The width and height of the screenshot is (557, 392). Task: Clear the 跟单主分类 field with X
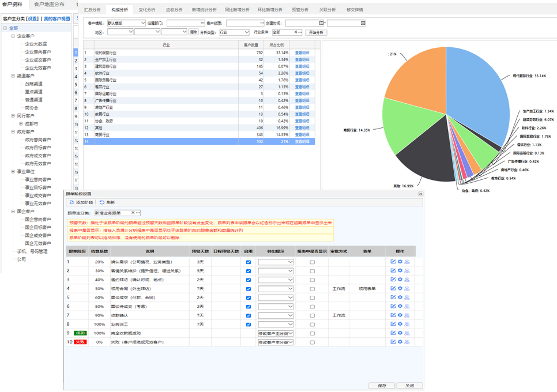pos(133,213)
